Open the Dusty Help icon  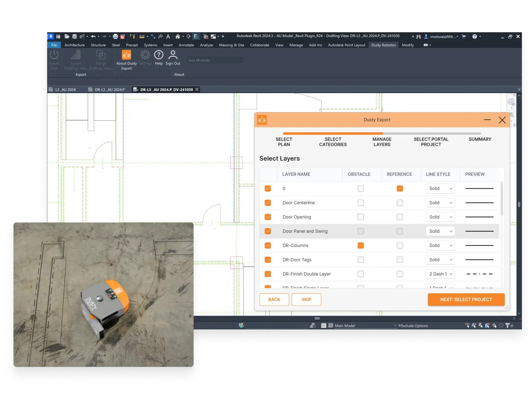(x=159, y=55)
